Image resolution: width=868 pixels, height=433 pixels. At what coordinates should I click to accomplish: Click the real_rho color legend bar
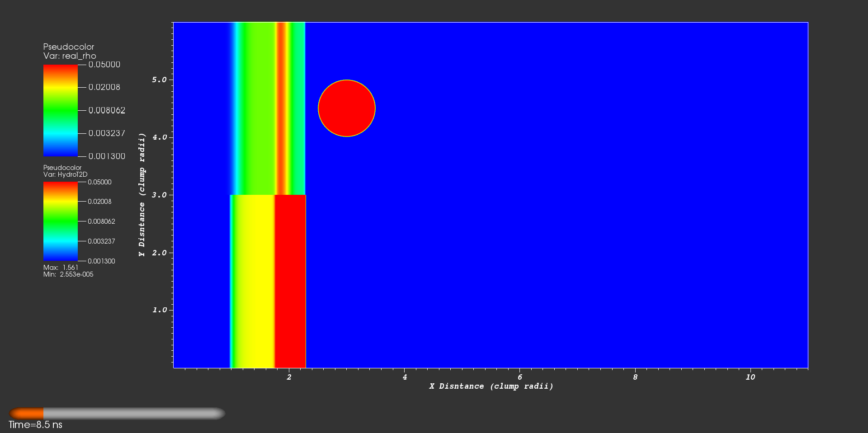coord(61,110)
